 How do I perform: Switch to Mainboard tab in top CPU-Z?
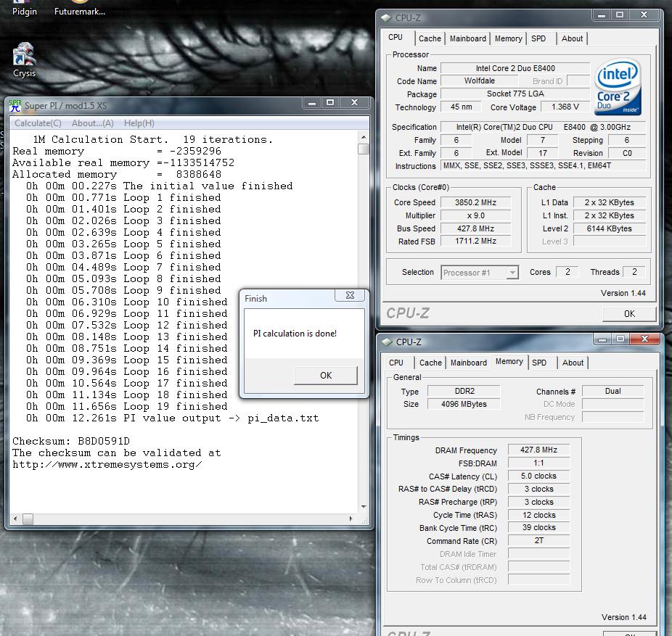coord(467,38)
